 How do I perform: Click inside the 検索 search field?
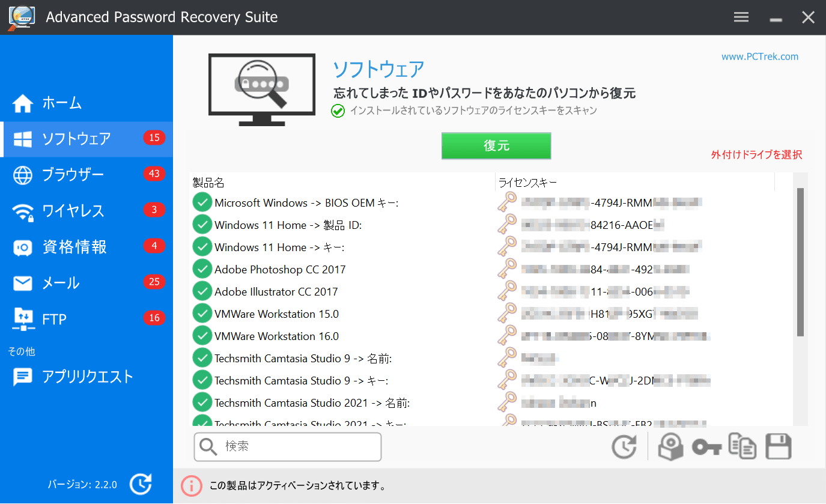pyautogui.click(x=287, y=447)
